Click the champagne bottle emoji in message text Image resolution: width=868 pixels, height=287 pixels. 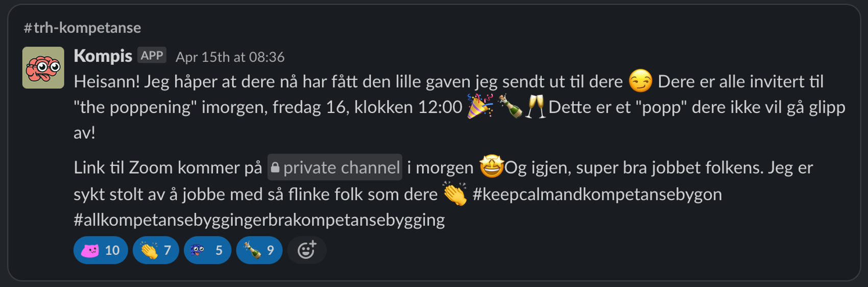[x=510, y=106]
